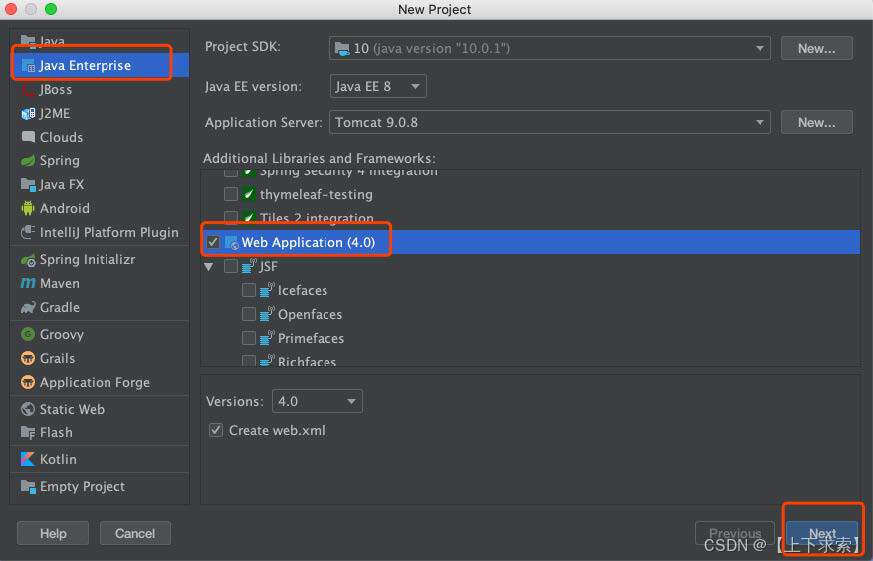Select the Kotlin logo icon

click(x=28, y=459)
